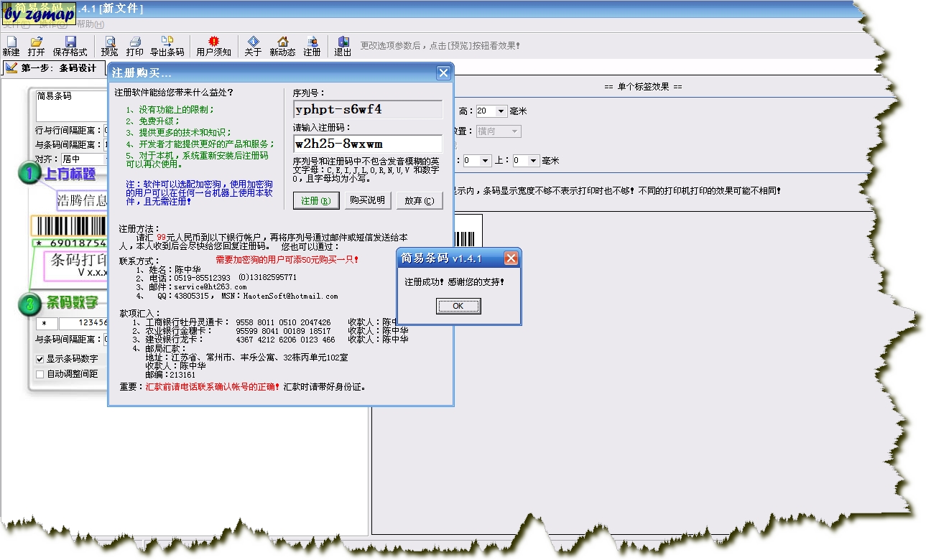Click the serial number field yphpt-s6wf4

pos(368,109)
